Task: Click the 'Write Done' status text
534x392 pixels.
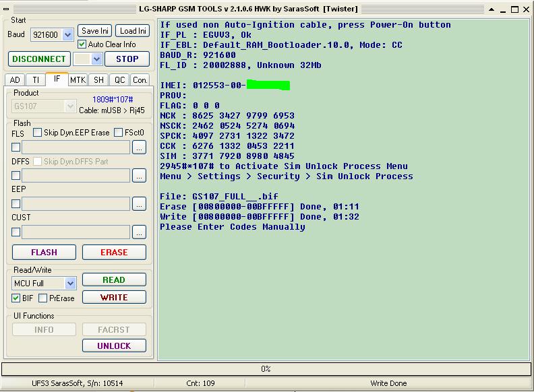Action: tap(388, 383)
